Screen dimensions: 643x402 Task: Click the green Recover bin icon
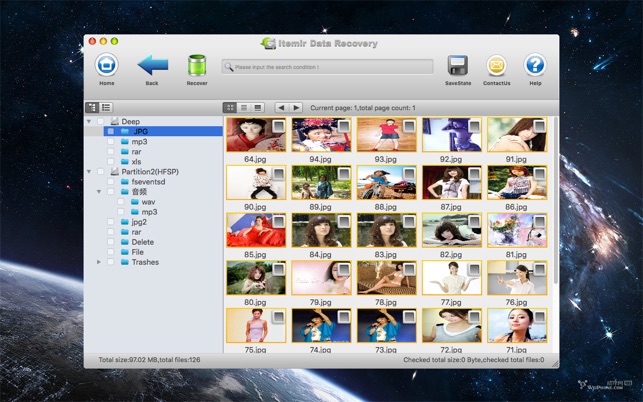pyautogui.click(x=197, y=65)
